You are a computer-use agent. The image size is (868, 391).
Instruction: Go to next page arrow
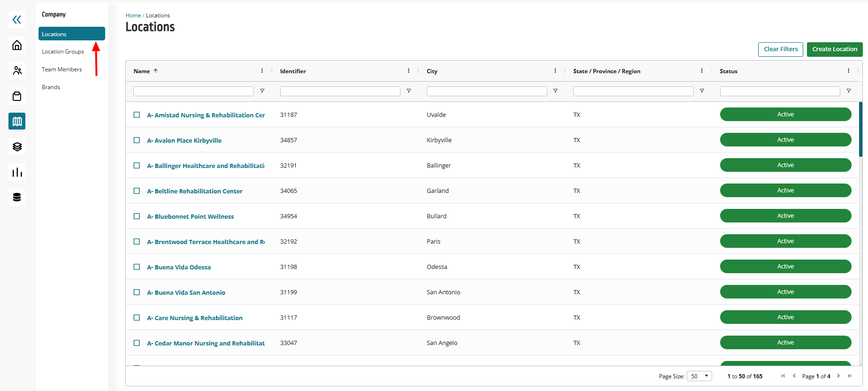838,376
